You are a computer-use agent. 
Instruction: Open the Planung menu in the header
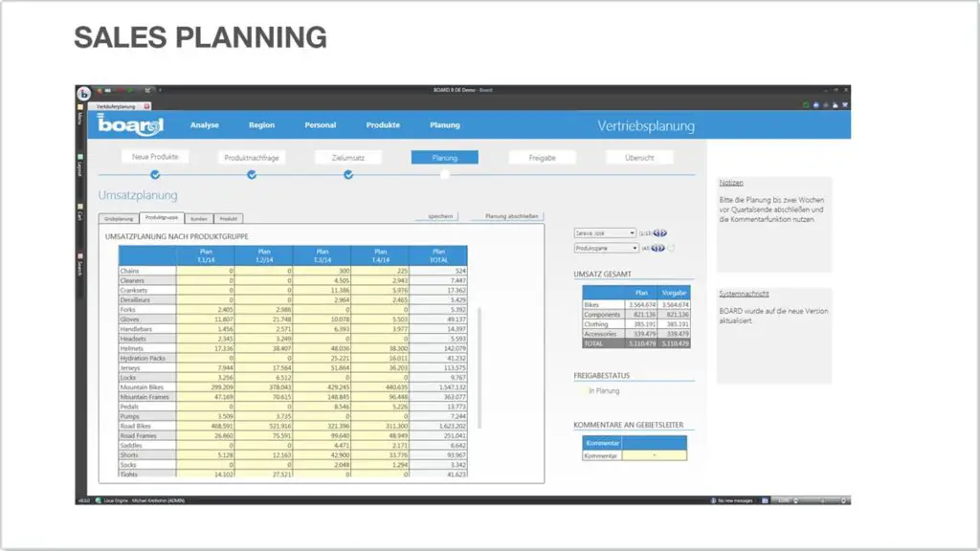pos(444,125)
